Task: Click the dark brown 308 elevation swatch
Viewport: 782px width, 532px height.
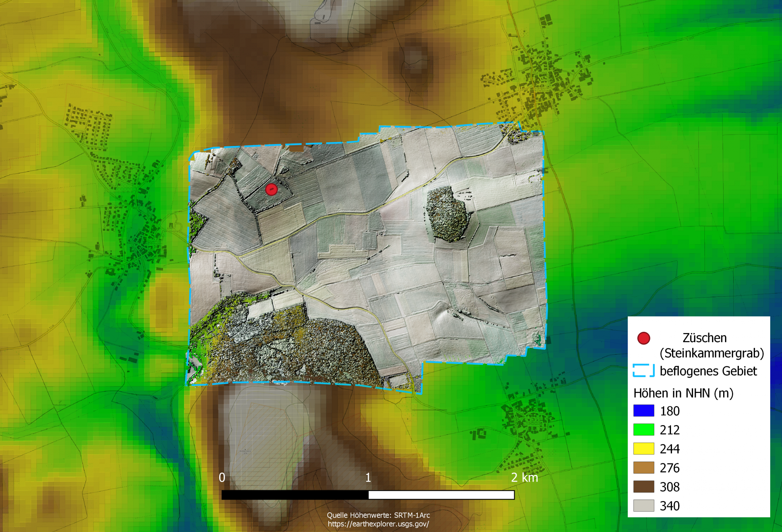Action: [x=644, y=487]
